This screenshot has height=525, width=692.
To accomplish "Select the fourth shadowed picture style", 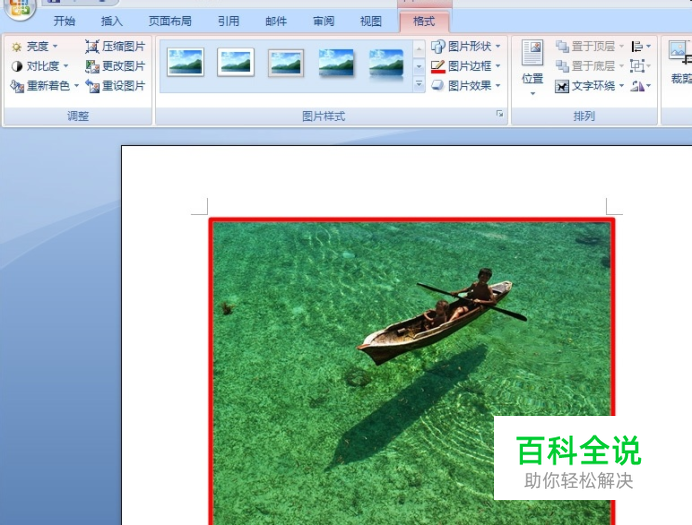I will (336, 63).
